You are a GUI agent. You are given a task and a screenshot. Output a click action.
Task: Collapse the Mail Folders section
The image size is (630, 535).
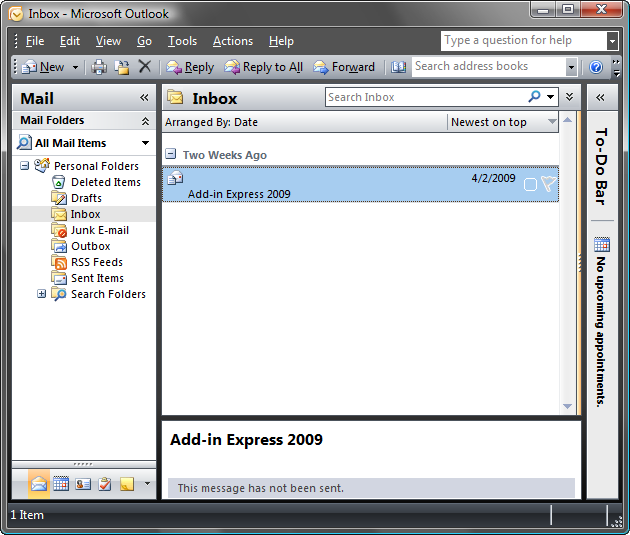[145, 120]
